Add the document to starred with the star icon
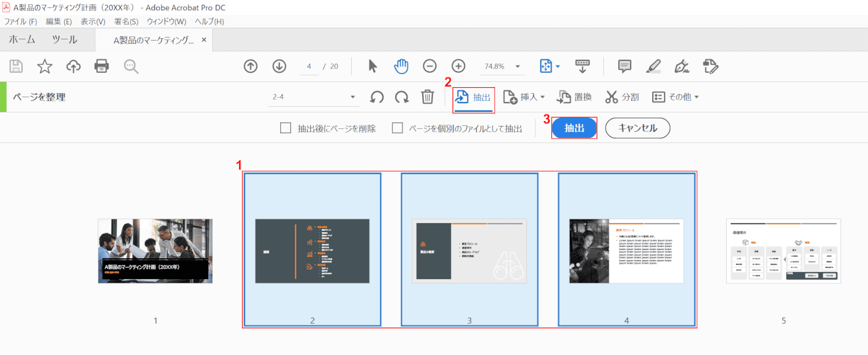Viewport: 868px width, 355px height. point(45,66)
